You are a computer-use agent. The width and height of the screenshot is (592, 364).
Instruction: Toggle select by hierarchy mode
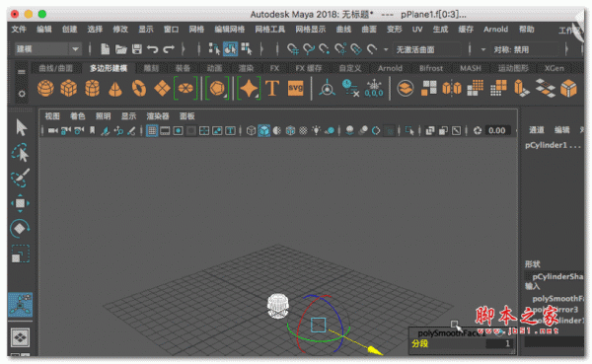(x=214, y=49)
